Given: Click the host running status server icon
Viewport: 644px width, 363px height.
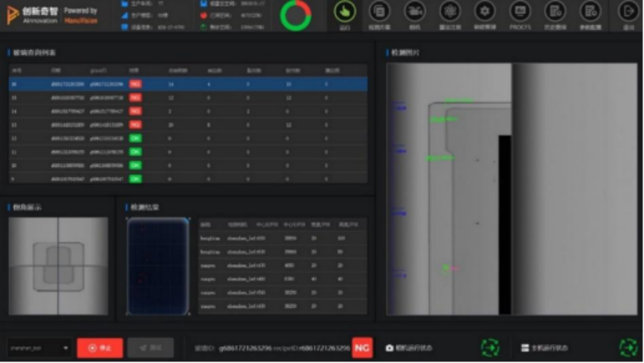Looking at the screenshot, I should coord(524,348).
